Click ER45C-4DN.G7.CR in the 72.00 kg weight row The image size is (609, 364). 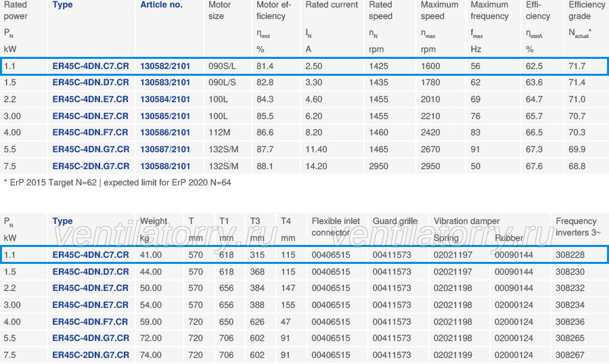91,338
